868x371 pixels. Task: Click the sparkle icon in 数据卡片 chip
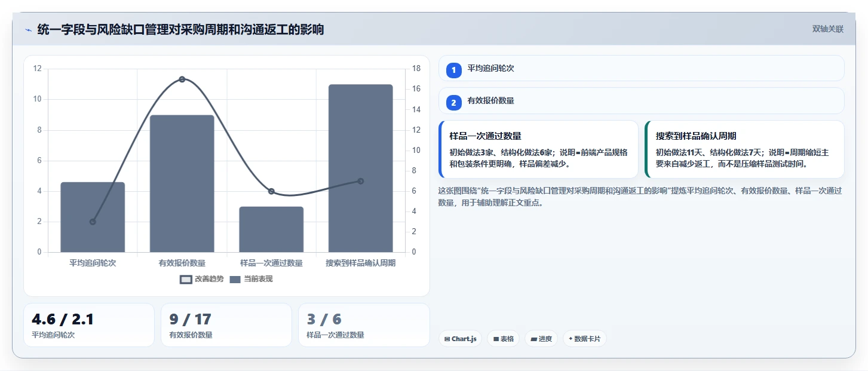pyautogui.click(x=571, y=339)
